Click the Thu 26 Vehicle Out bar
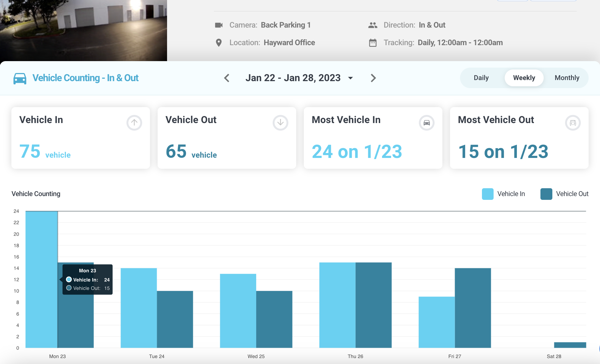Viewport: 600px width, 364px height. [373, 305]
